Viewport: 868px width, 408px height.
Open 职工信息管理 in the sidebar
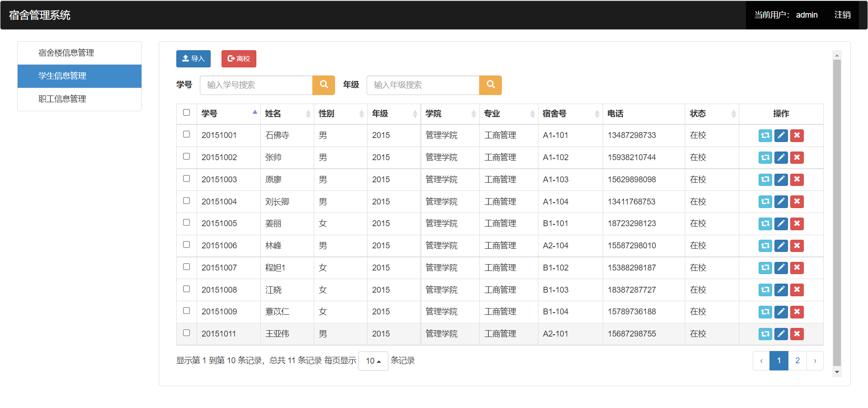pyautogui.click(x=80, y=99)
